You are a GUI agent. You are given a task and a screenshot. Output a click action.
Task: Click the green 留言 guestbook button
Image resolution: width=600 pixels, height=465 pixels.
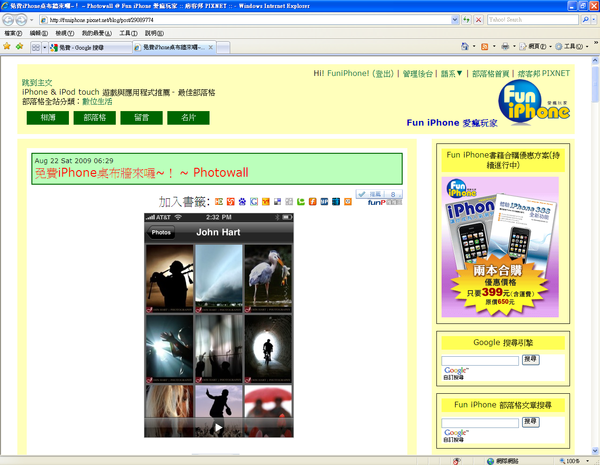(x=142, y=118)
